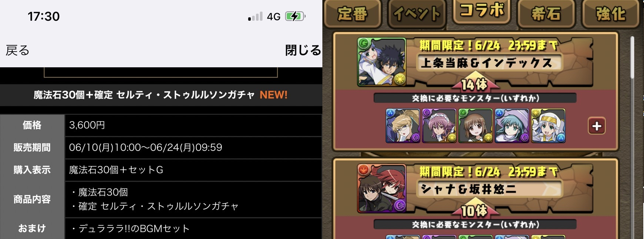
Task: Tap the teal-haired witch-hat required monster icon
Action: click(x=512, y=126)
